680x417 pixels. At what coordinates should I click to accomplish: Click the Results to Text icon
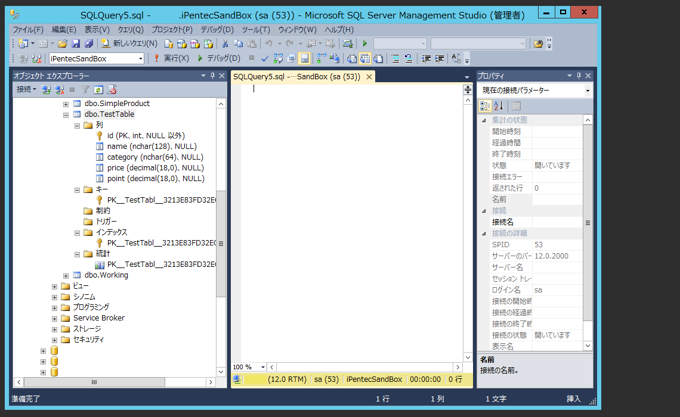(x=352, y=59)
